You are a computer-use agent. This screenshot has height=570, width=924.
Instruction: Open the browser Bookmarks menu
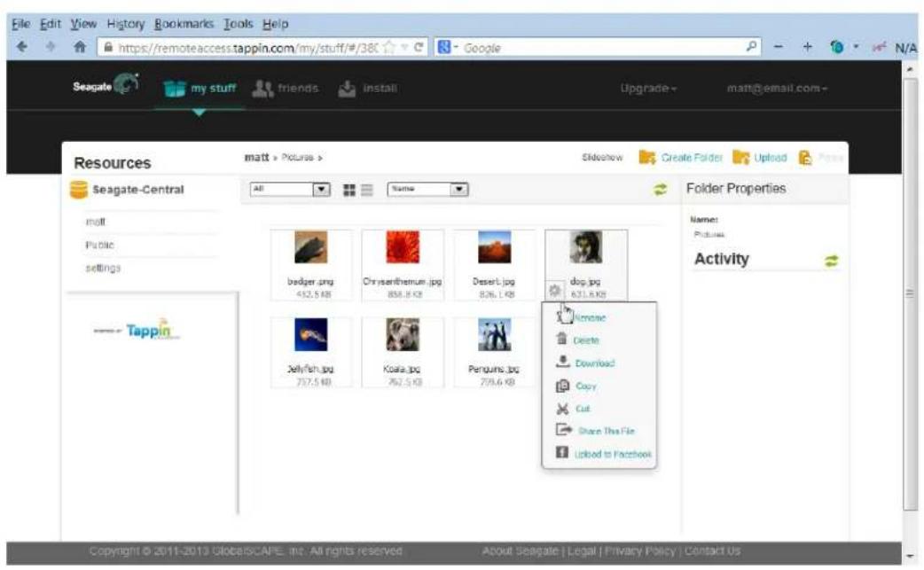[x=184, y=24]
